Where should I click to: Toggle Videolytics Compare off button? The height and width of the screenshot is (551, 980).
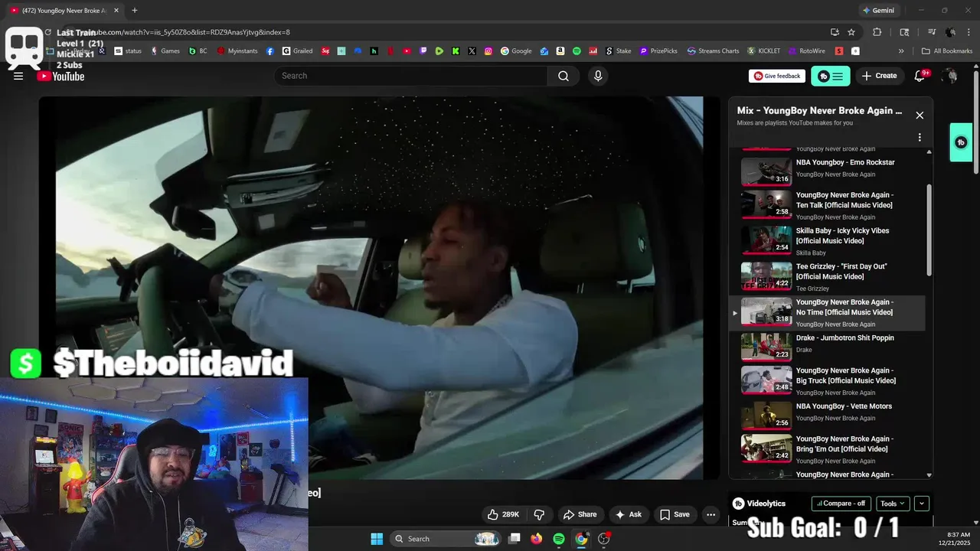841,504
